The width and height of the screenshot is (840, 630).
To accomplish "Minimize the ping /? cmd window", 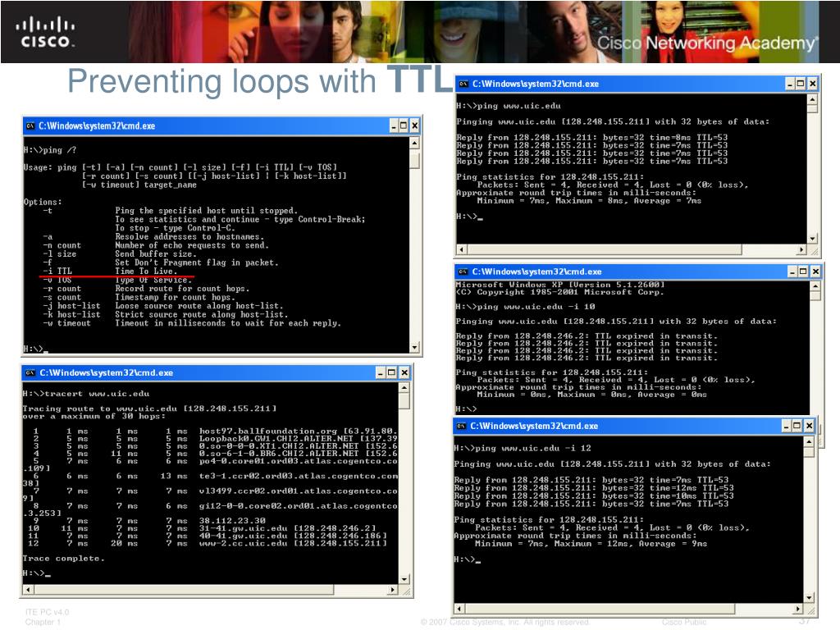I will (394, 126).
